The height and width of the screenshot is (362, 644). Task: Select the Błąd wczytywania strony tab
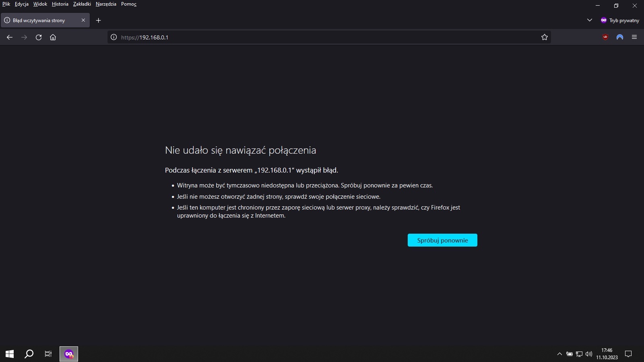click(40, 21)
